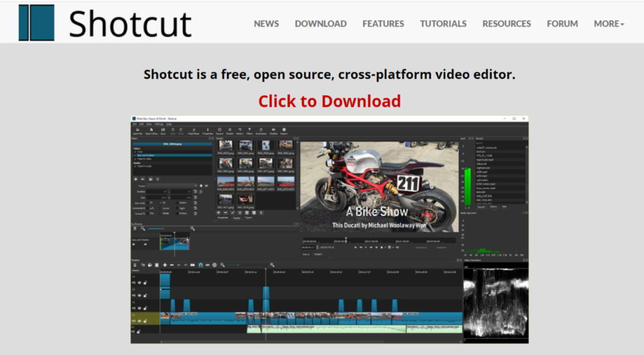644x355 pixels.
Task: Open the player zoom dropdown arrow
Action: 386,247
